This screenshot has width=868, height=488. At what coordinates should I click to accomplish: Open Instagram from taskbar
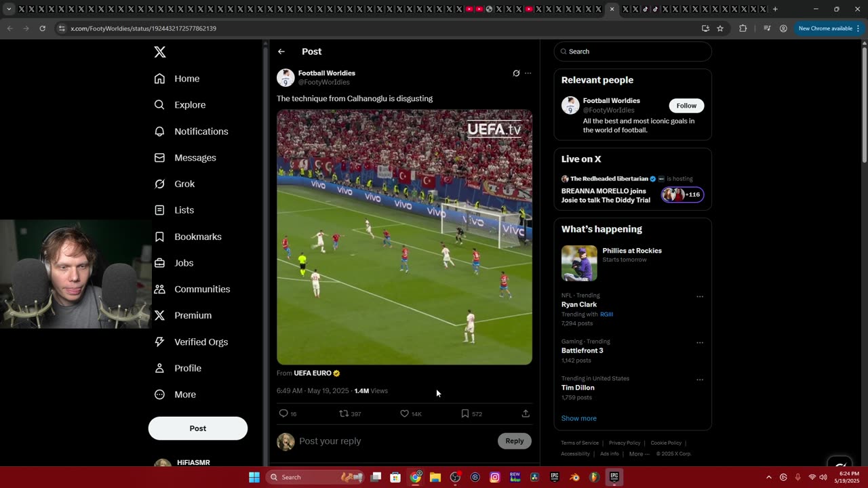pos(495,477)
